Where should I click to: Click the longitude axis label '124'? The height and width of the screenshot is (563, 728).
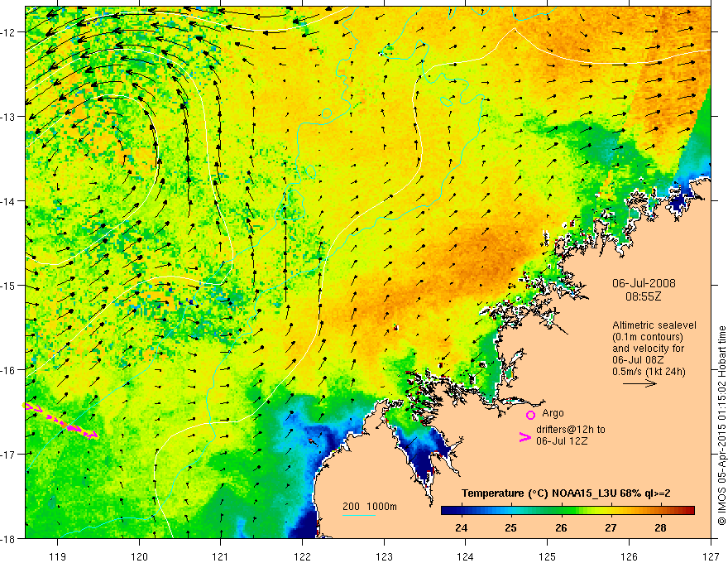(x=466, y=556)
